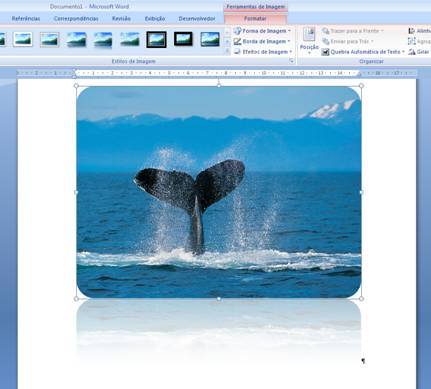Click the top-left corner sizing handle
This screenshot has width=431, height=389.
click(76, 86)
